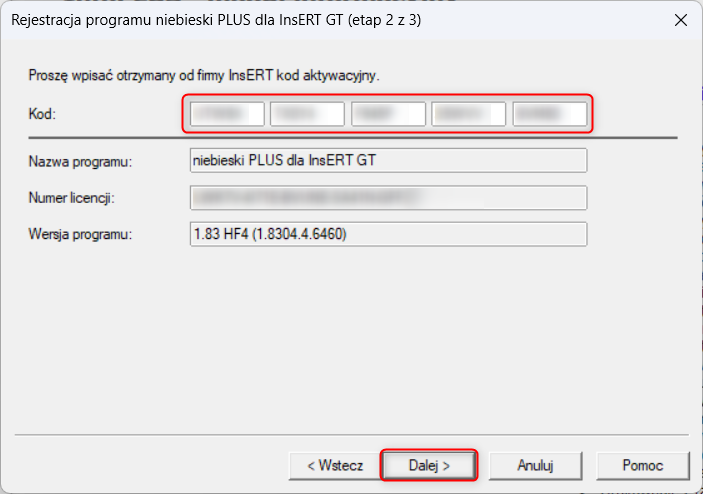The height and width of the screenshot is (494, 703).
Task: Click the Kod label
Action: coord(42,114)
